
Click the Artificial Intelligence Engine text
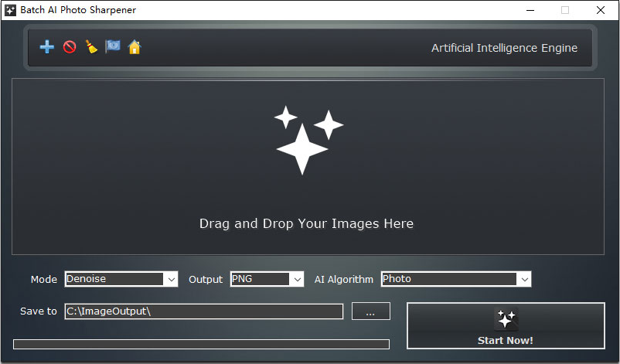(504, 48)
